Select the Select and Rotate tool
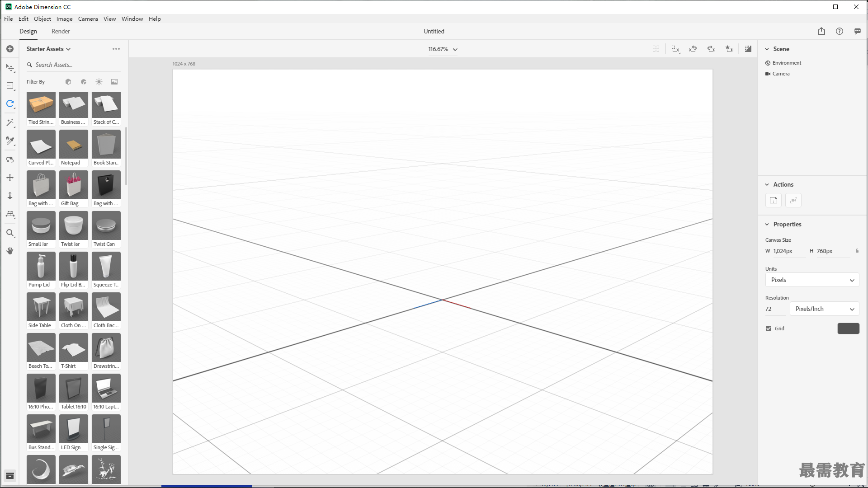Screen dimensions: 868x488 coord(10,103)
